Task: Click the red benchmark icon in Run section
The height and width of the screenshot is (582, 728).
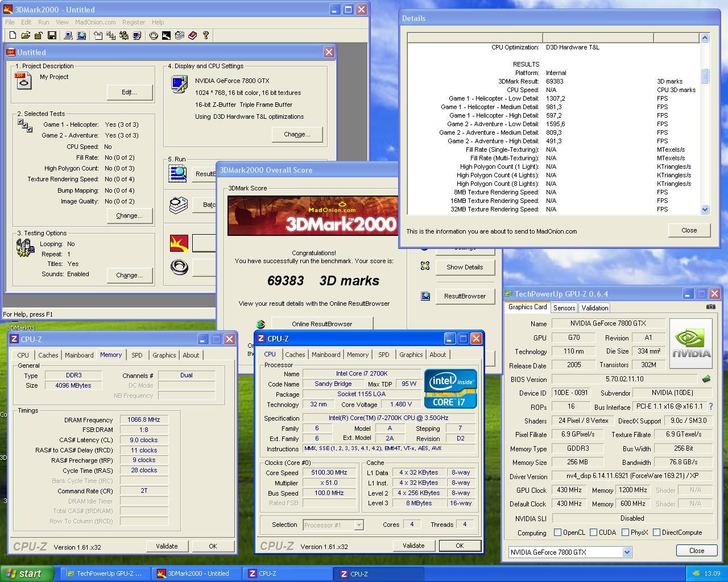Action: tap(179, 243)
